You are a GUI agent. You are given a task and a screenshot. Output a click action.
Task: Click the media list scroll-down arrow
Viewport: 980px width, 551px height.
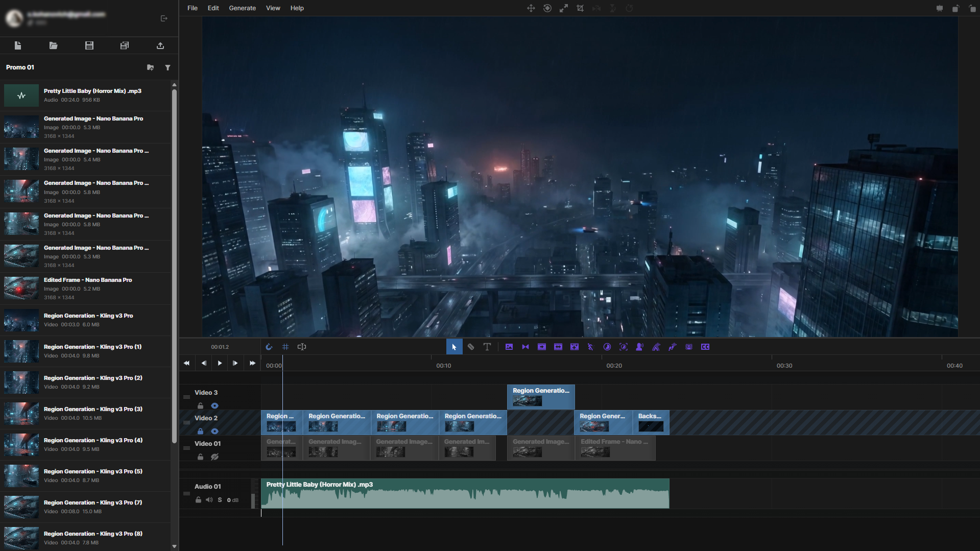tap(175, 546)
